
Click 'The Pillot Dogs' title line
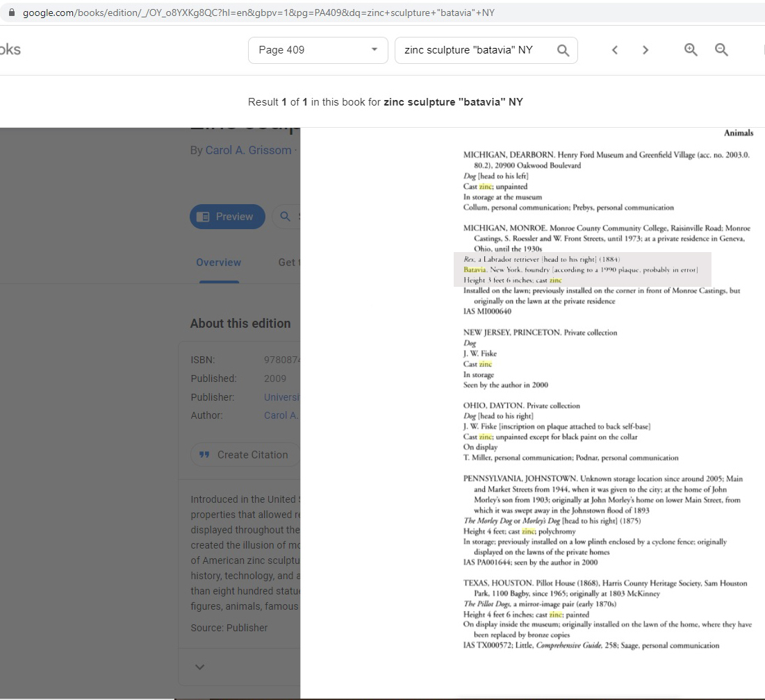click(x=540, y=604)
